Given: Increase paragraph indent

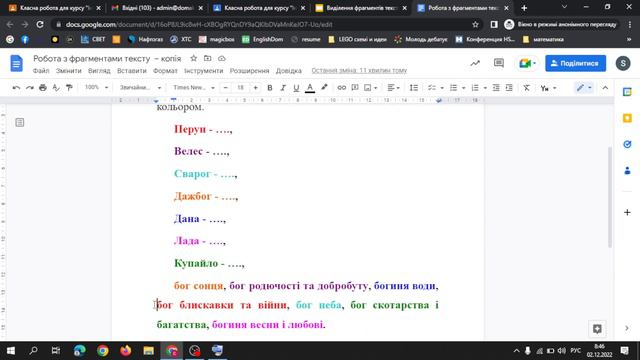Looking at the screenshot, I should 509,88.
